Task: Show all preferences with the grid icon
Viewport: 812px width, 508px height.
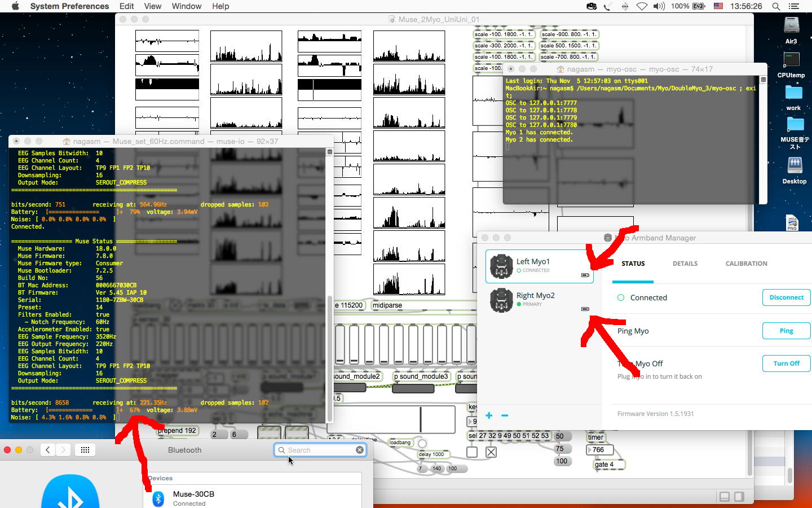Action: pyautogui.click(x=85, y=450)
